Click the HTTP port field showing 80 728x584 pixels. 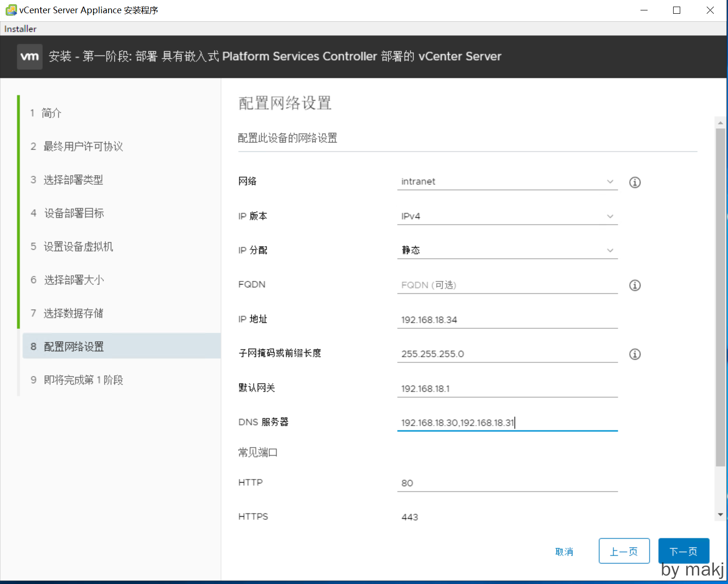coord(507,483)
